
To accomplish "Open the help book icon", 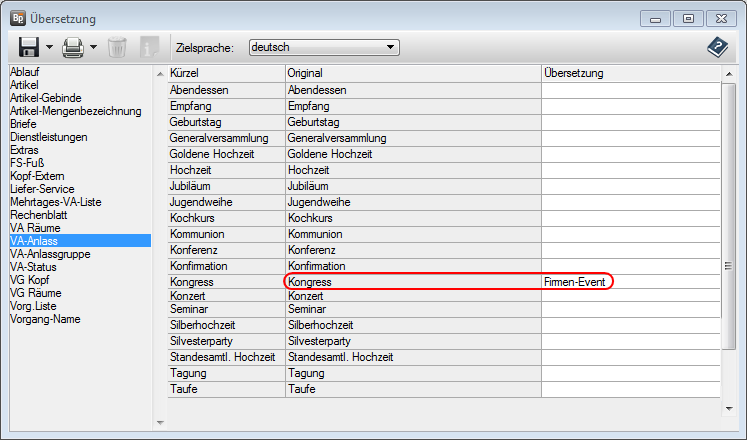I will 716,46.
